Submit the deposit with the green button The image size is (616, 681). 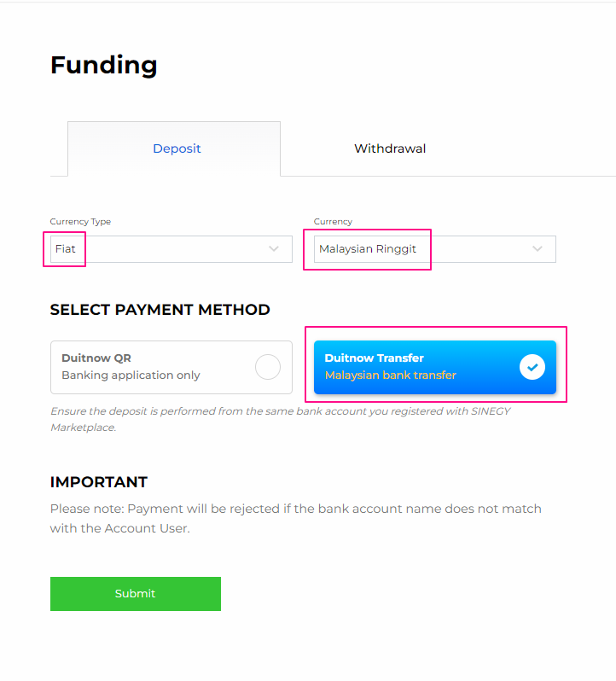[x=136, y=594]
